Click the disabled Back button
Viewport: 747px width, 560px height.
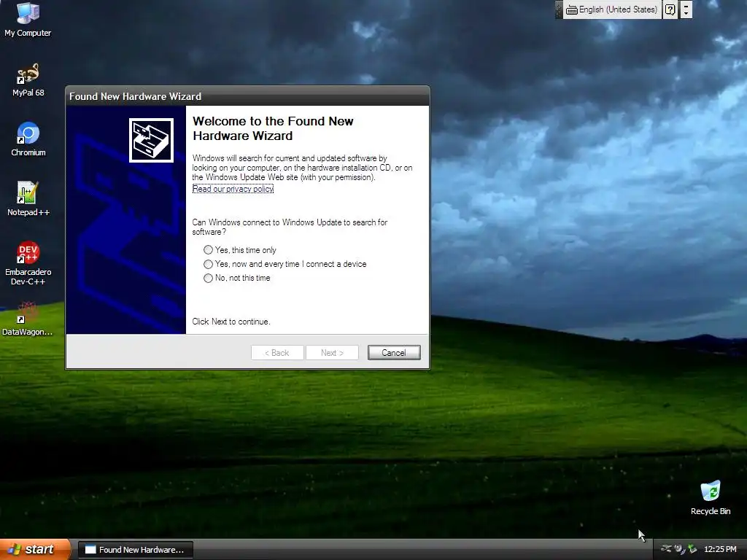[x=277, y=353]
